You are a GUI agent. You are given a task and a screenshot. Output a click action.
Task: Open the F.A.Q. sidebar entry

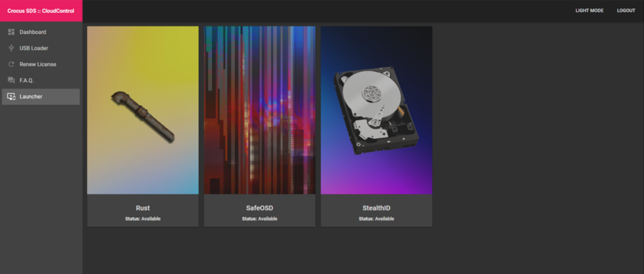(x=41, y=80)
